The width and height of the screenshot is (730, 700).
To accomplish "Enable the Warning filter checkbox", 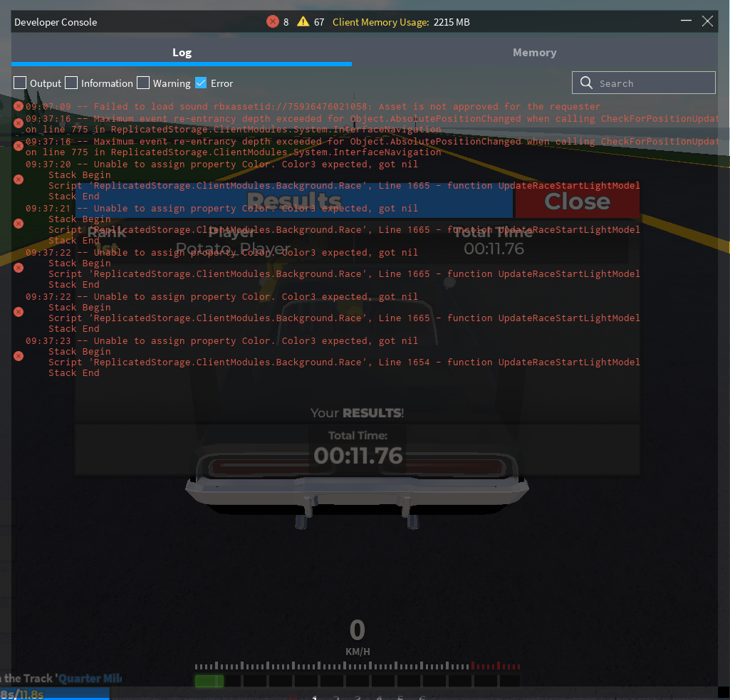I will (x=143, y=83).
